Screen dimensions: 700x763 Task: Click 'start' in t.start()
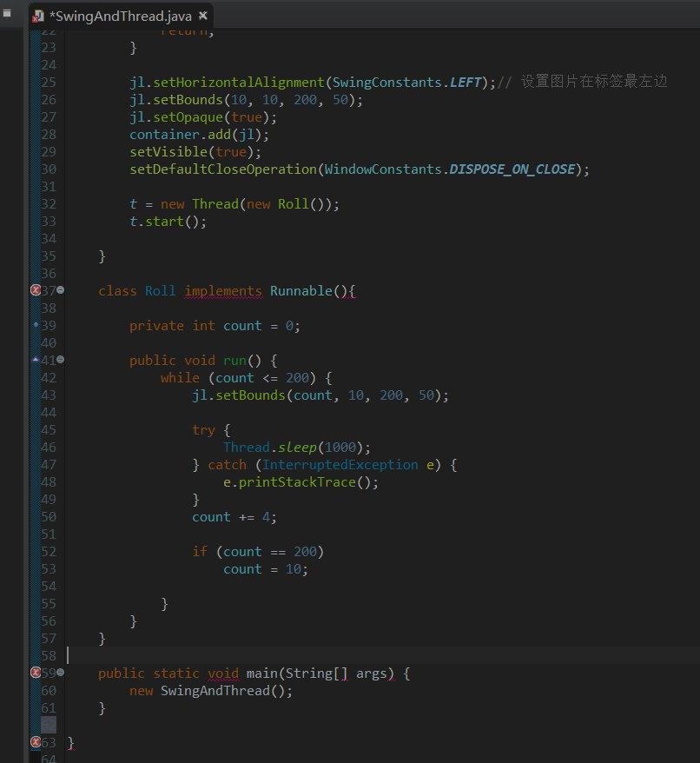(x=164, y=222)
